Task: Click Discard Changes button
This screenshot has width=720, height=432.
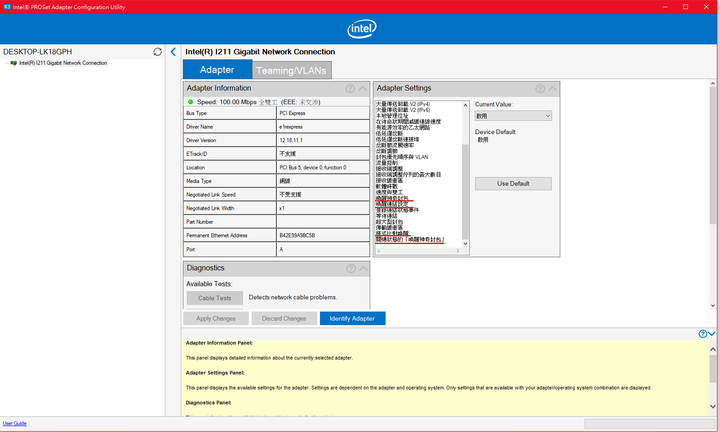Action: [284, 318]
